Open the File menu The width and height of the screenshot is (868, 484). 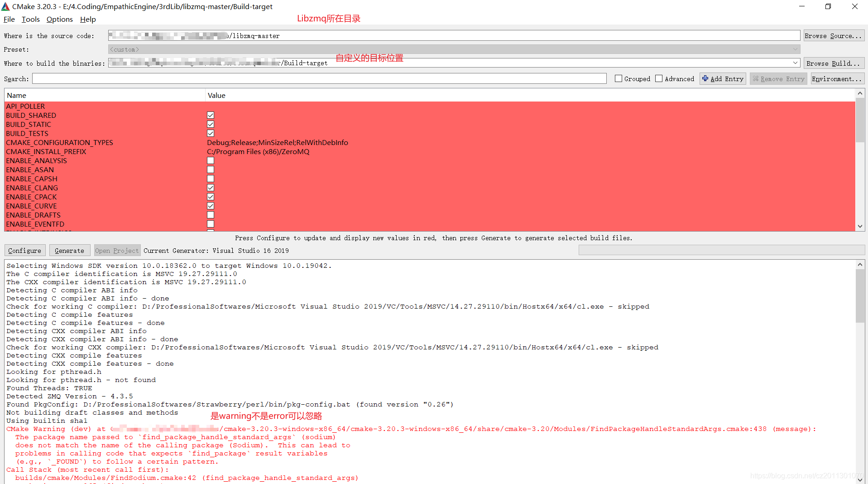9,19
